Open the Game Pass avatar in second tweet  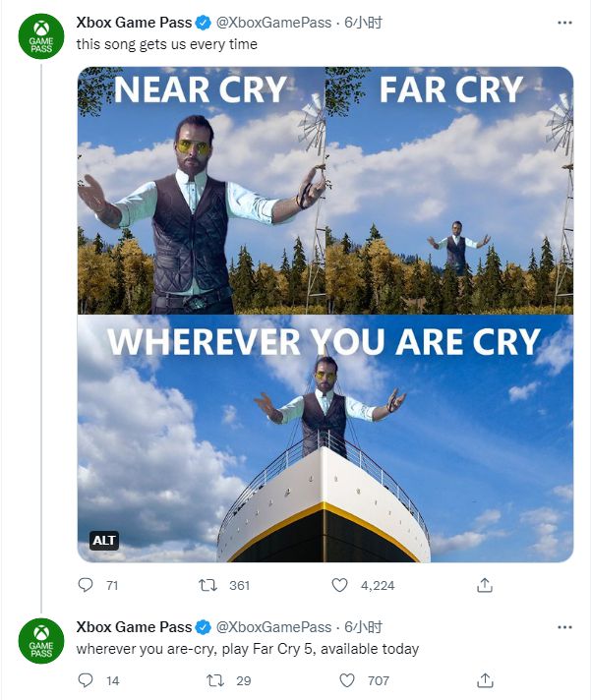(40, 640)
